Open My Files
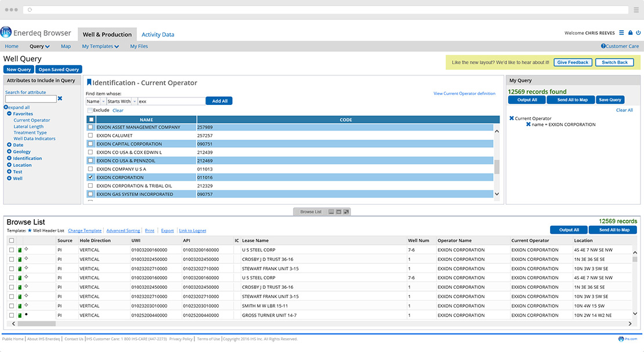Viewport: 644px width, 352px height. (x=139, y=46)
